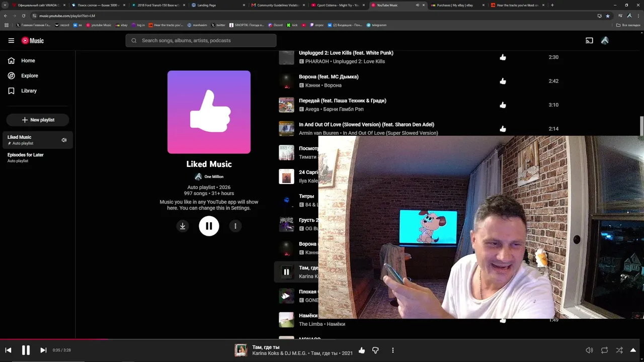Click the Liked Music thumbs-up cover art

tap(209, 112)
